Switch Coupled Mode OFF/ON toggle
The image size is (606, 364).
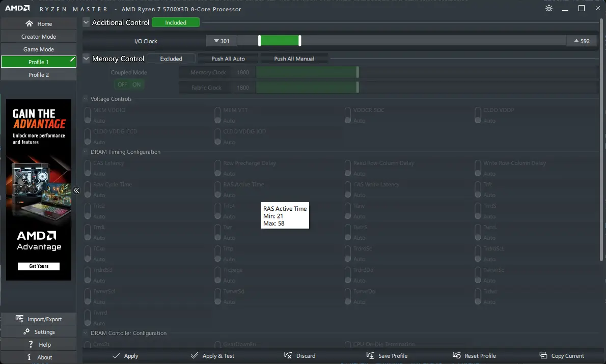129,84
